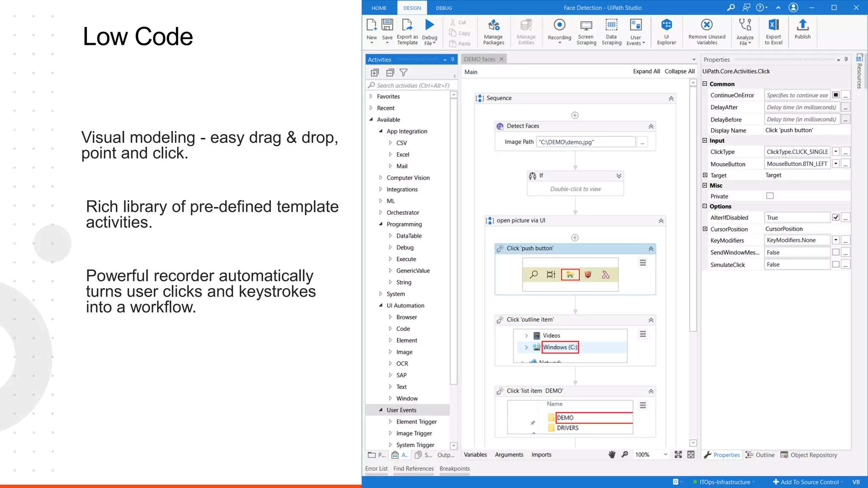Toggle AlterIfDisabled checkbox
Viewport: 868px width, 488px height.
[835, 217]
